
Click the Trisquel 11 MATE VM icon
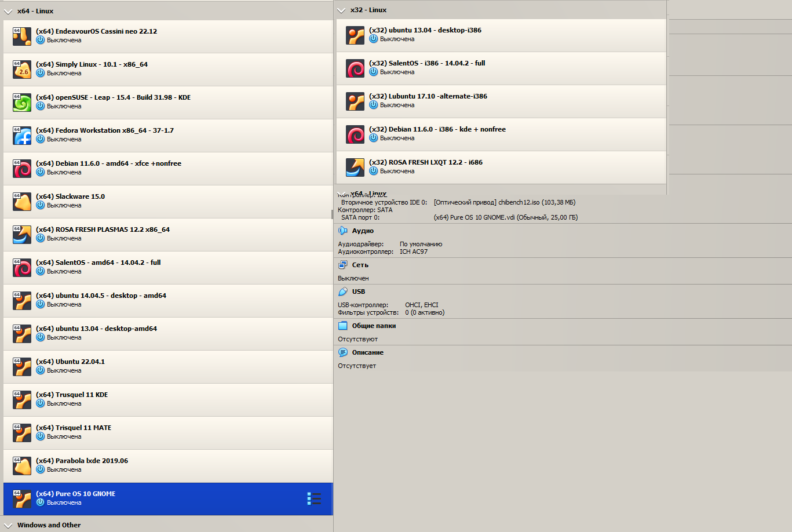click(x=22, y=433)
